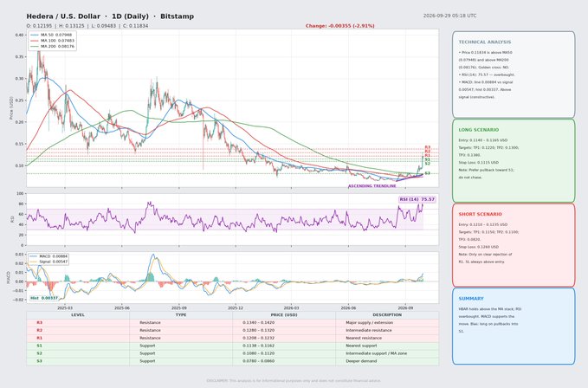Screen dimensions: 588x388
Task: Click the 'Signal 0.00547' legend entry
Action: click(49, 262)
